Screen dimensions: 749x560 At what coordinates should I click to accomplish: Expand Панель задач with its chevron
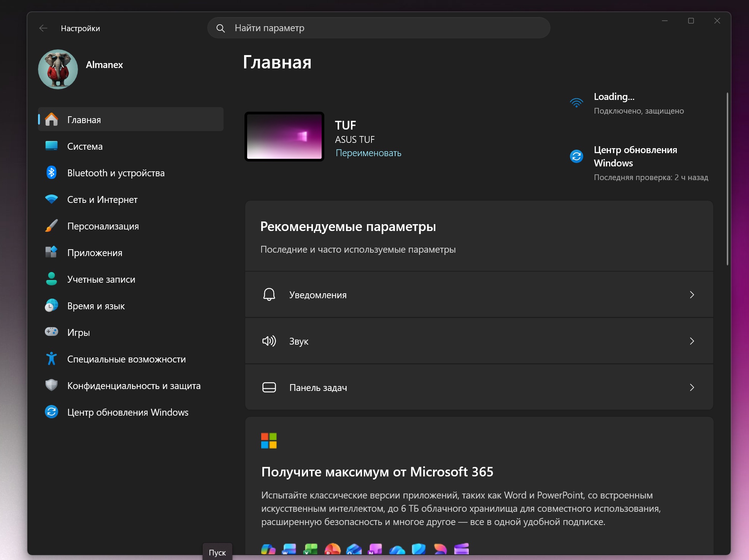(692, 388)
